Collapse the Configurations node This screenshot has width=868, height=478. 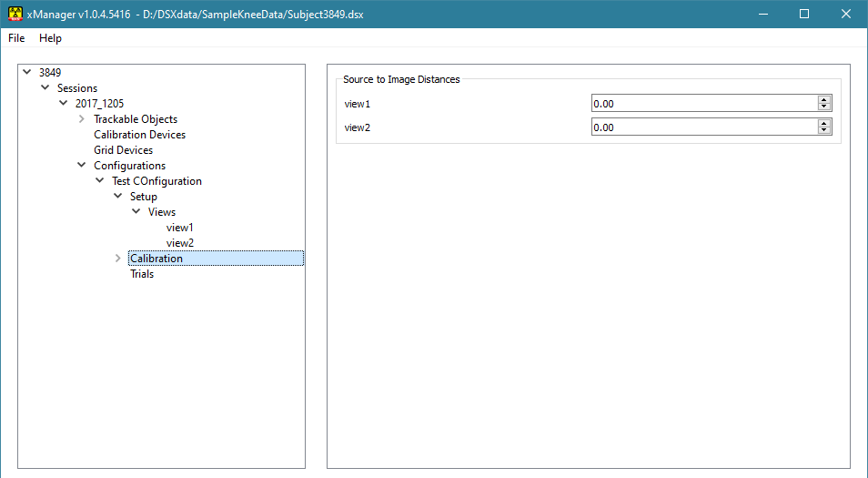81,166
